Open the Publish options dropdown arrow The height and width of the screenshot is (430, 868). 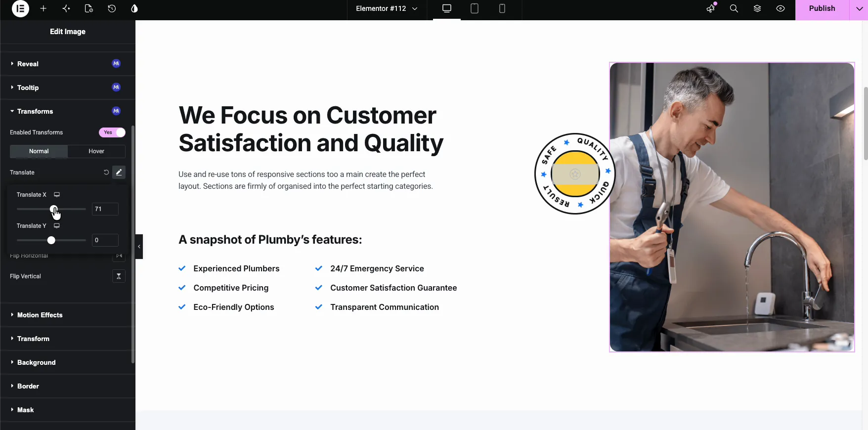point(859,8)
